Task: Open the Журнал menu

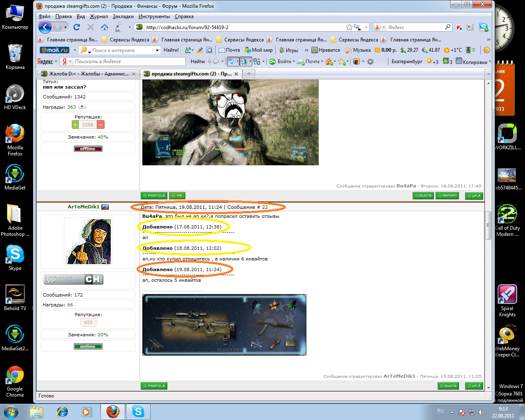Action: [x=99, y=16]
